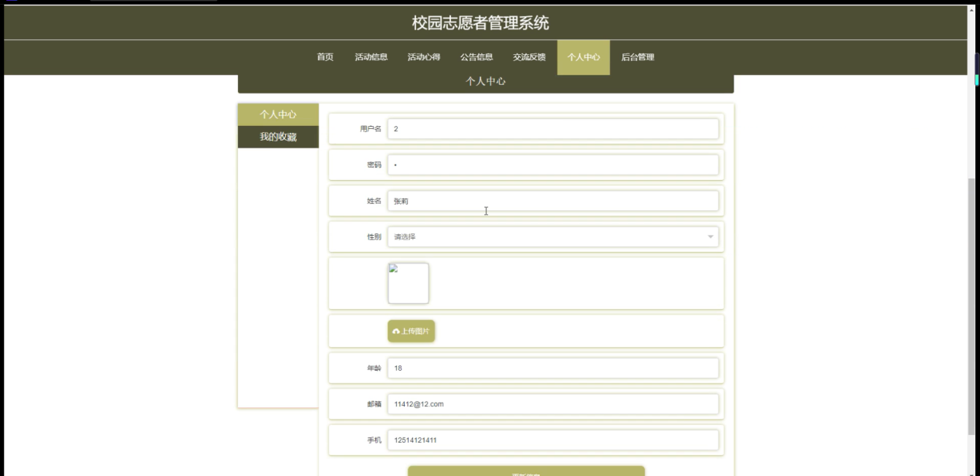Viewport: 980px width, 476px height.
Task: Click the 校园志愿者管理系统 title
Action: pyautogui.click(x=480, y=23)
